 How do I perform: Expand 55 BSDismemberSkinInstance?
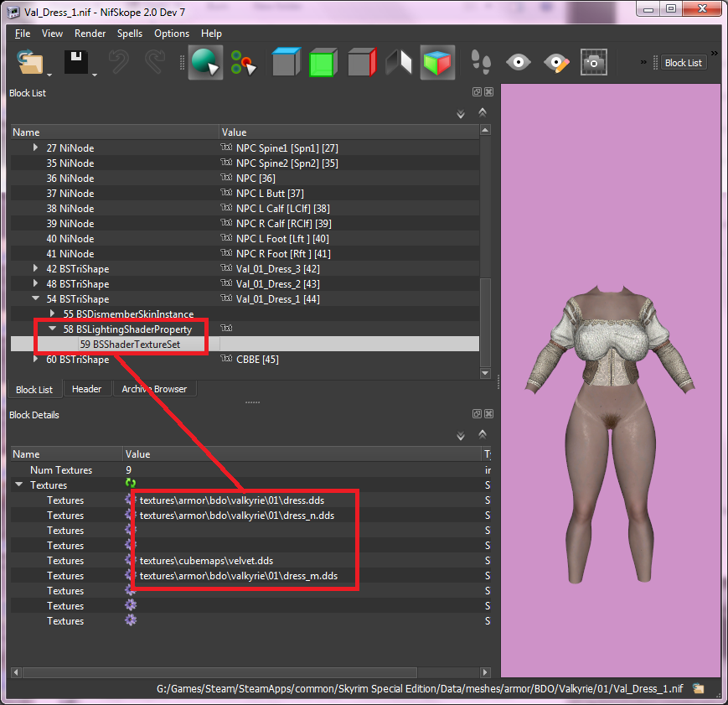(53, 314)
